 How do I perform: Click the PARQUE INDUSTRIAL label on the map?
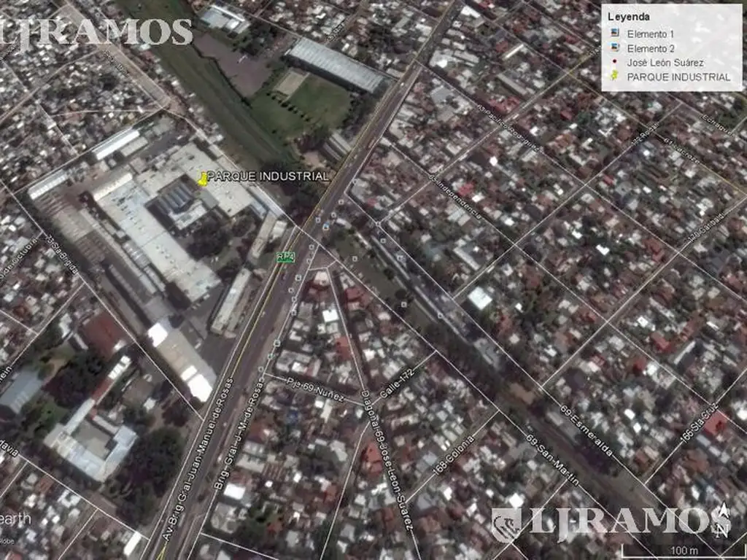[x=268, y=176]
